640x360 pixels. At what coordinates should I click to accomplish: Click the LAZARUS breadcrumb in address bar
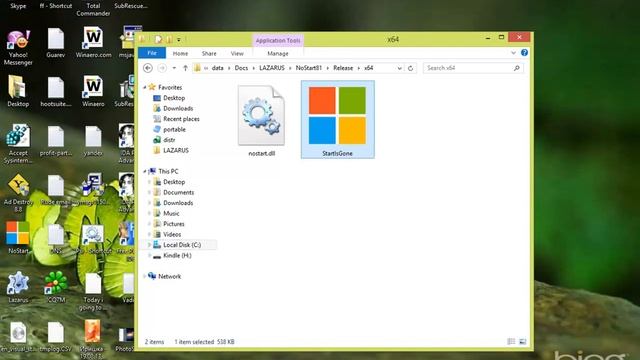click(272, 68)
